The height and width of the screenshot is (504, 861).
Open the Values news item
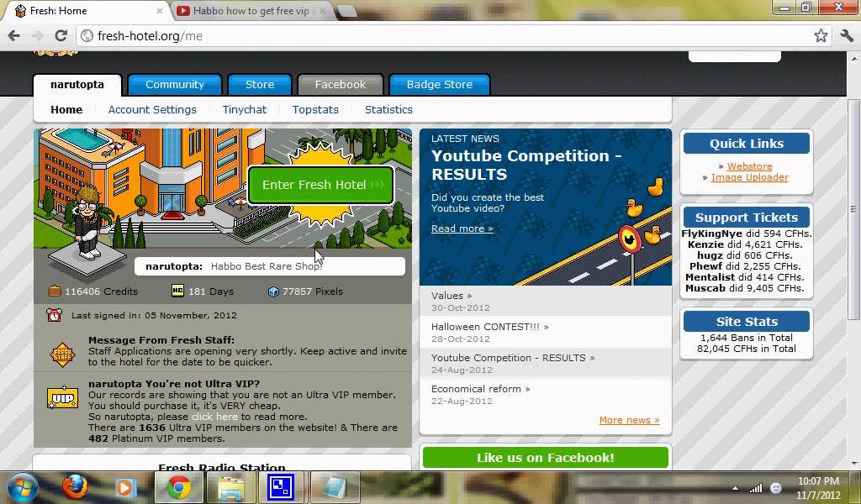click(452, 296)
